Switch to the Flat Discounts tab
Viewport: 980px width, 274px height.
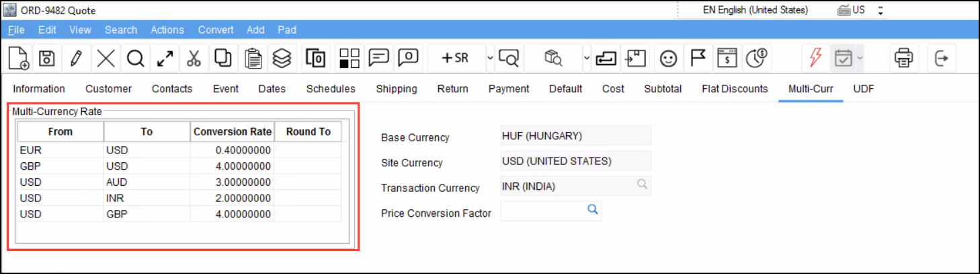pyautogui.click(x=734, y=89)
